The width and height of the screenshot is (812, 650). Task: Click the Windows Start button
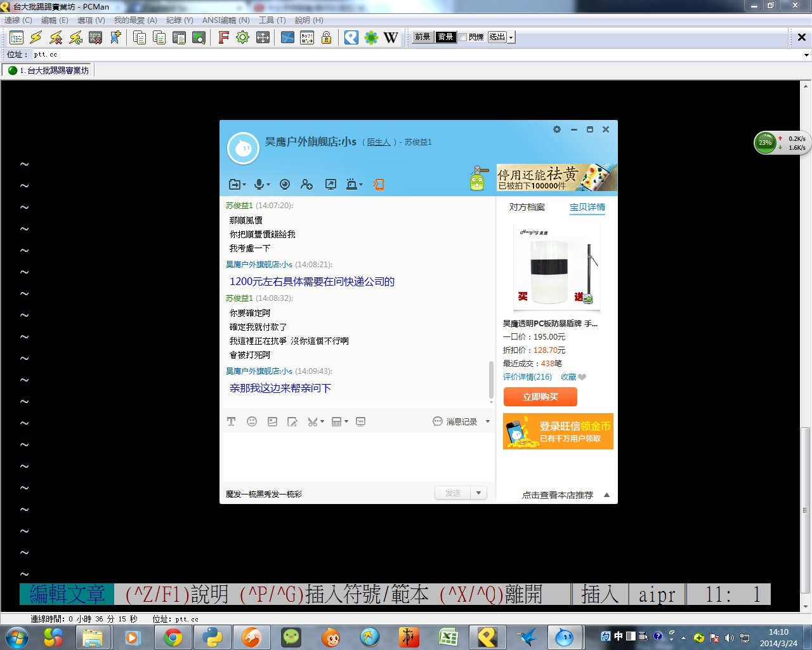(x=16, y=637)
